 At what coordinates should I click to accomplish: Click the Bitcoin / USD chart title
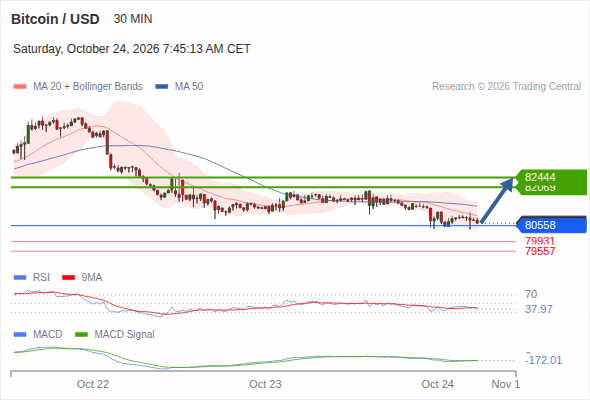point(55,19)
